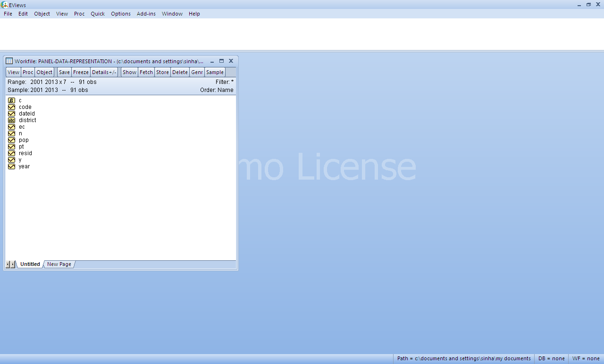Click the Path entry in status bar
Image resolution: width=604 pixels, height=364 pixels.
click(464, 358)
